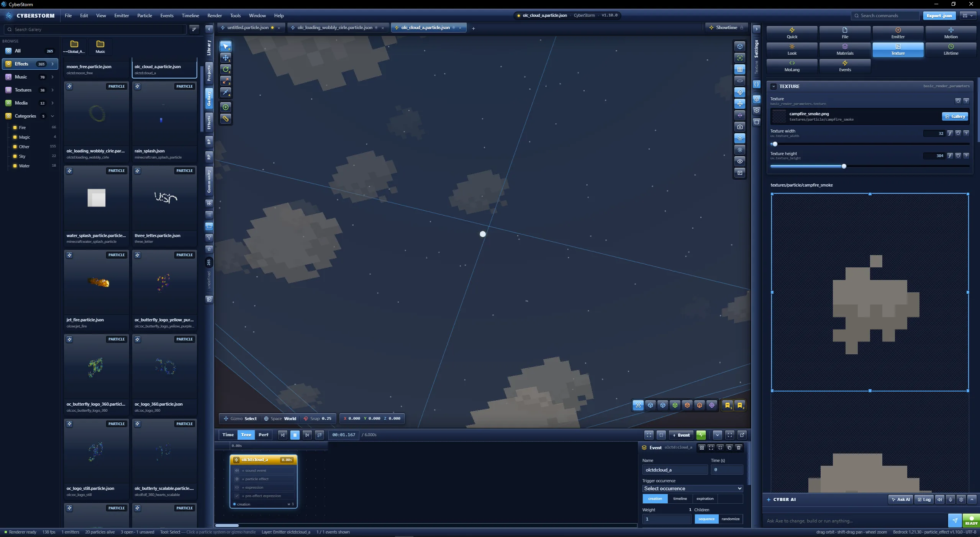Select the yellow ruler measure tool
The image size is (980, 537).
[225, 119]
